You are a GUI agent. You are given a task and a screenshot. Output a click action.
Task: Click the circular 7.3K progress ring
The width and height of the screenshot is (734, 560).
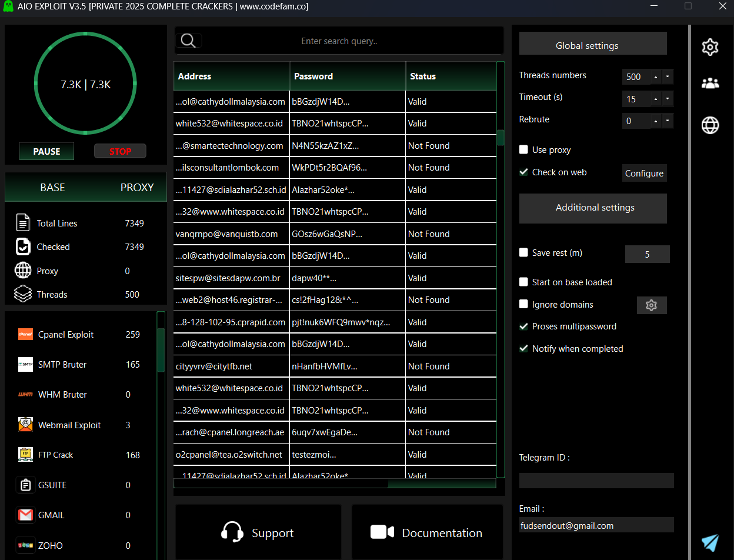coord(86,84)
